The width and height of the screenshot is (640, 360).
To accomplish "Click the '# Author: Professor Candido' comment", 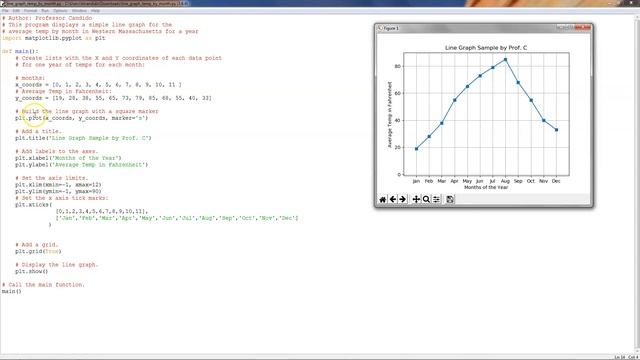I will (47, 18).
